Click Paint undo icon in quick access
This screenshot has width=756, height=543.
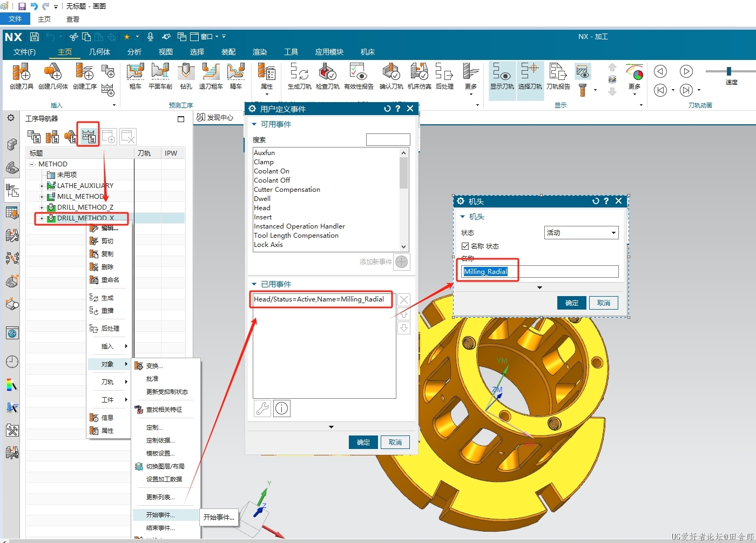[34, 6]
